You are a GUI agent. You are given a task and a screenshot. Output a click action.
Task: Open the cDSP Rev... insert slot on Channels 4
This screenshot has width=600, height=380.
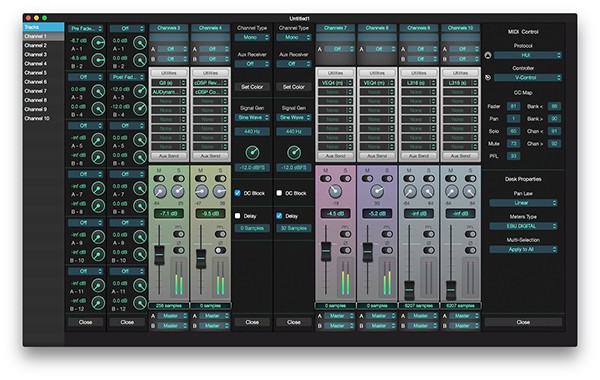(x=210, y=83)
